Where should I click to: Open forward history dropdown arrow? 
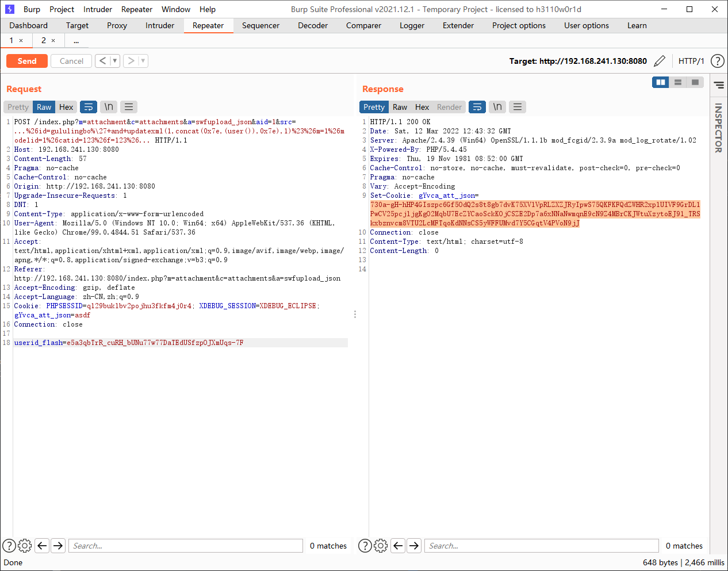tap(143, 61)
